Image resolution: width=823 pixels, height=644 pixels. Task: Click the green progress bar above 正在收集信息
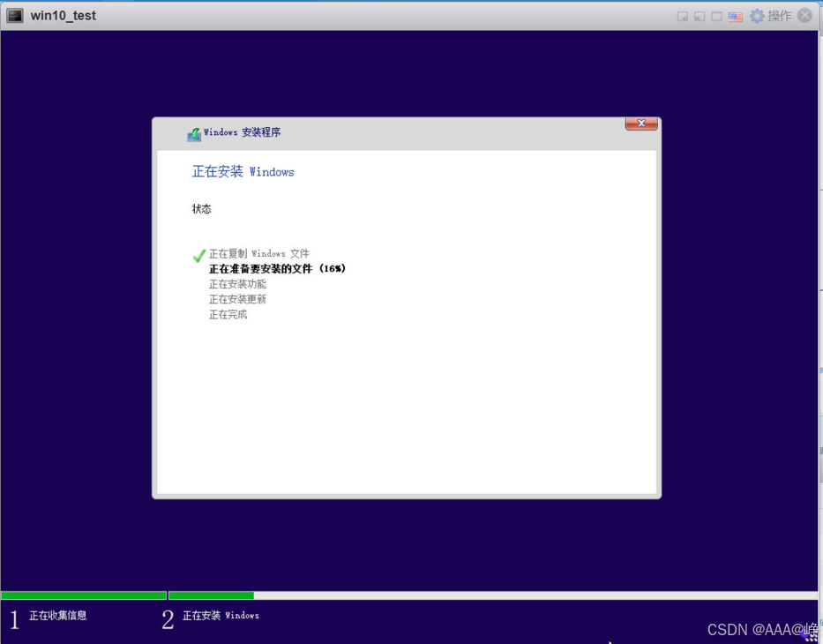pyautogui.click(x=84, y=595)
